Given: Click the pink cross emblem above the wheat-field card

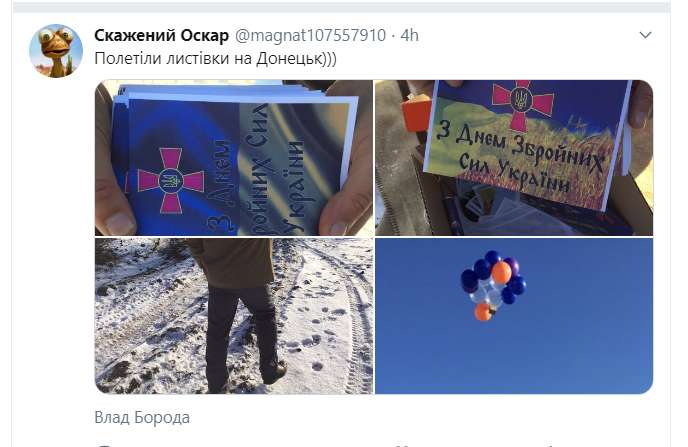Looking at the screenshot, I should click(523, 103).
